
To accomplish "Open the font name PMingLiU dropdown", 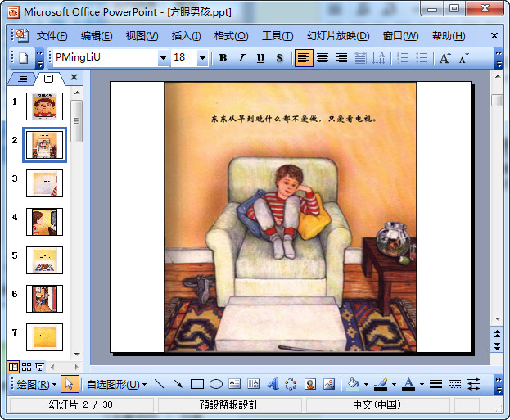I will point(163,58).
